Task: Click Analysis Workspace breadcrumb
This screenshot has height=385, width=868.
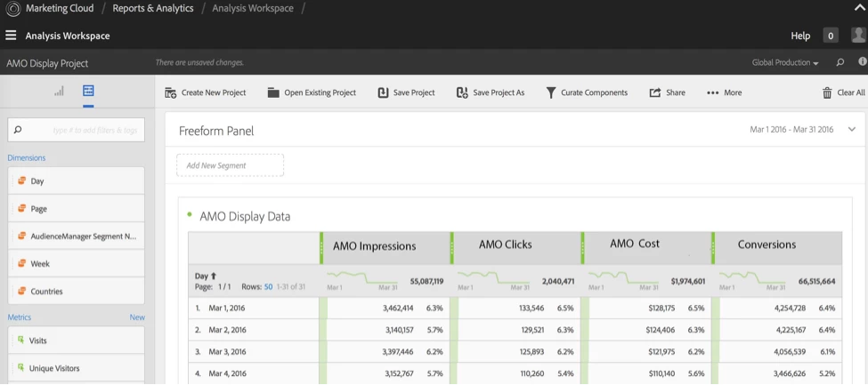Action: pyautogui.click(x=253, y=8)
